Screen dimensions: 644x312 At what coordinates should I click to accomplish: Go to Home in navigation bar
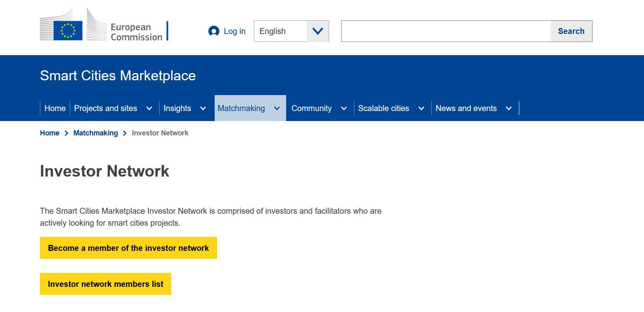(55, 108)
